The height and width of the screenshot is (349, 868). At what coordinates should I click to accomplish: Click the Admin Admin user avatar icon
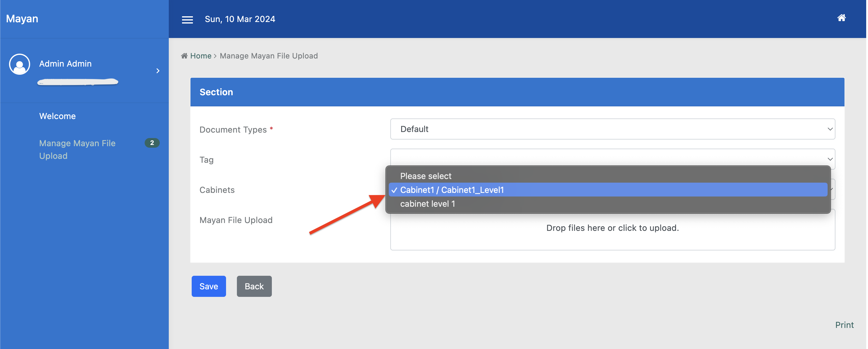[x=20, y=64]
